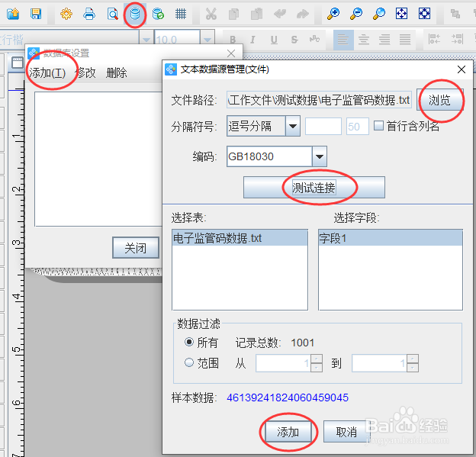This screenshot has width=476, height=457.
Task: Decrease the 到 range end spinner
Action: pos(413,368)
